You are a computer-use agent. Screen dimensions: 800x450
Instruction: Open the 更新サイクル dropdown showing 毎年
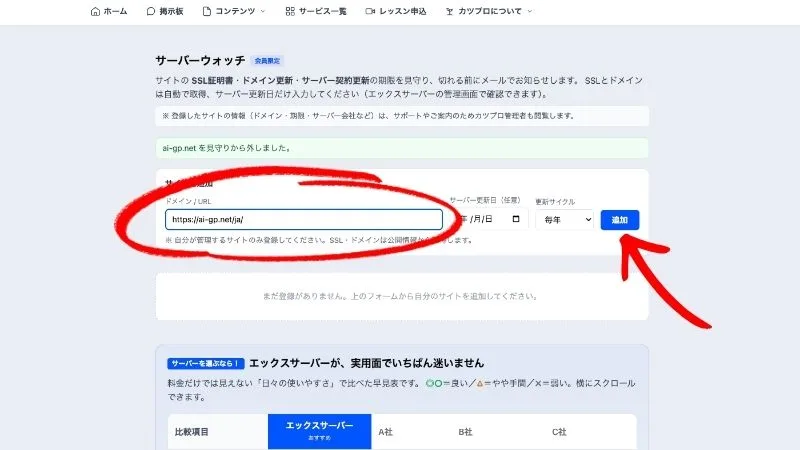[564, 220]
